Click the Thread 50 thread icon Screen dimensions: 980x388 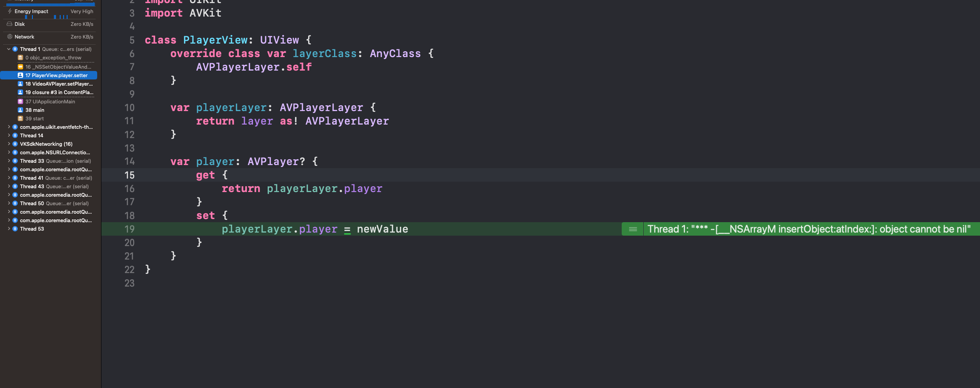[x=15, y=203]
